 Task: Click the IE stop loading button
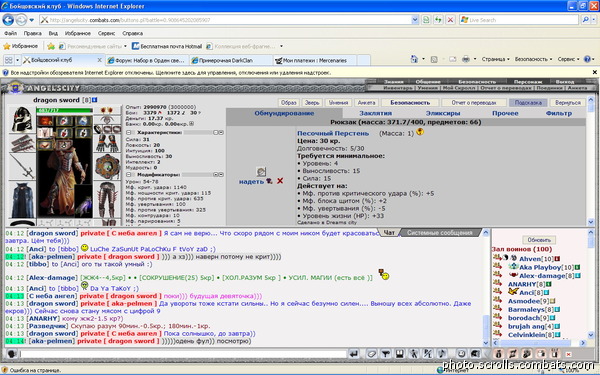pyautogui.click(x=450, y=20)
